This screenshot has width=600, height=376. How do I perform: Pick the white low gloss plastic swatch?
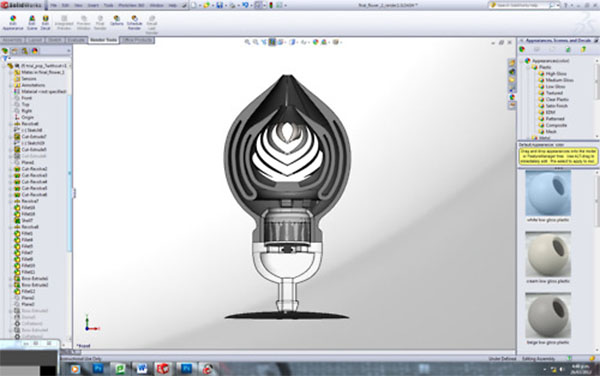coord(548,193)
